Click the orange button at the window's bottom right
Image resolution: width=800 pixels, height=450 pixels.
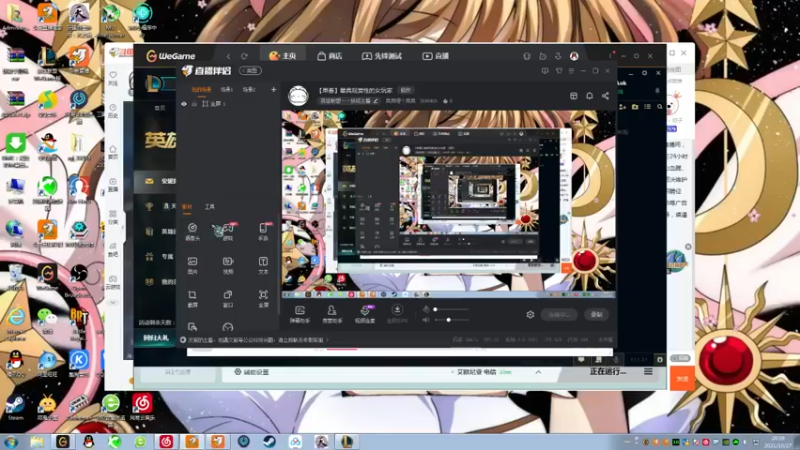coord(682,379)
